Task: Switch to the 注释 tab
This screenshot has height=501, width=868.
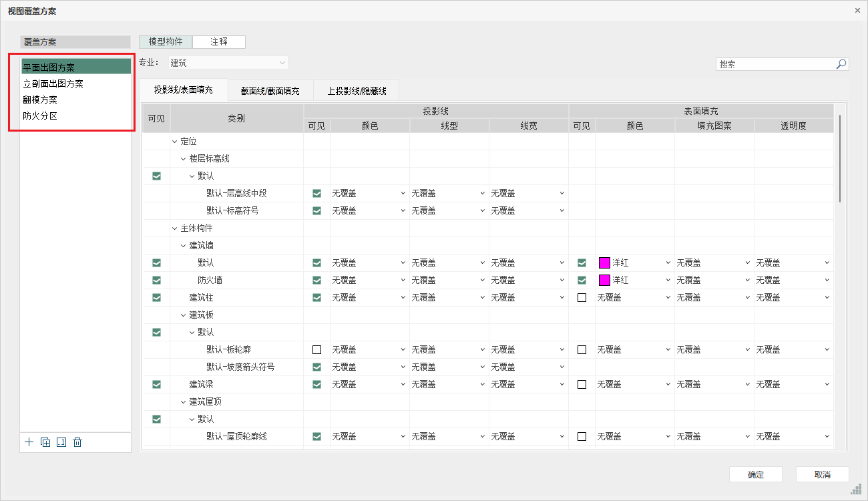Action: pos(219,41)
